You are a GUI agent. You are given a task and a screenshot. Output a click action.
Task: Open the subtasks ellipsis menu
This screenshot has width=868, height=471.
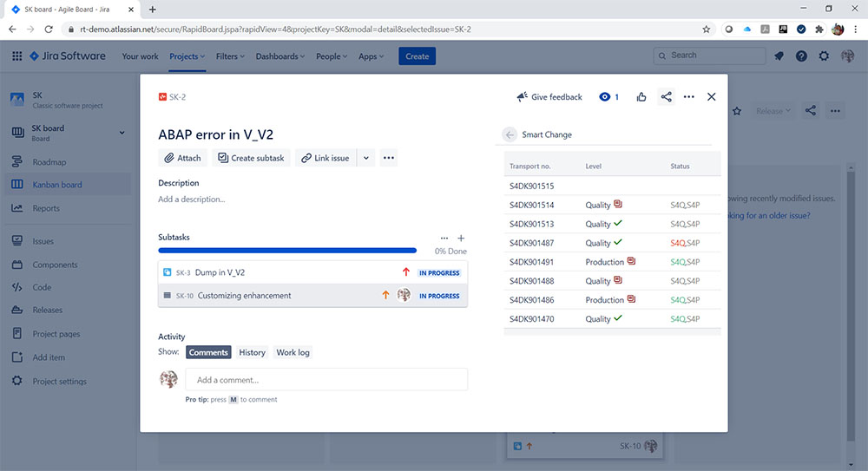[x=444, y=238]
